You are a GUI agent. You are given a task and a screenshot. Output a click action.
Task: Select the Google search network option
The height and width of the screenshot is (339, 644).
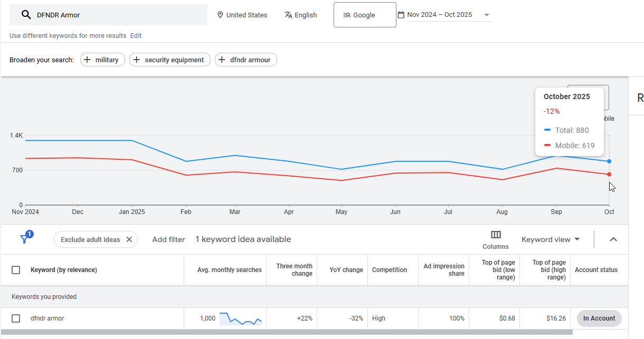365,15
